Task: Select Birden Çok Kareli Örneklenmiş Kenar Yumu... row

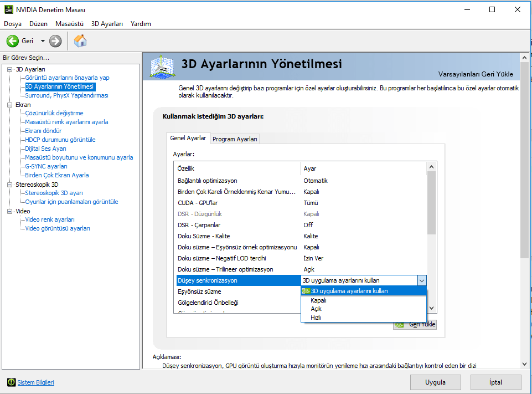Action: [301, 192]
